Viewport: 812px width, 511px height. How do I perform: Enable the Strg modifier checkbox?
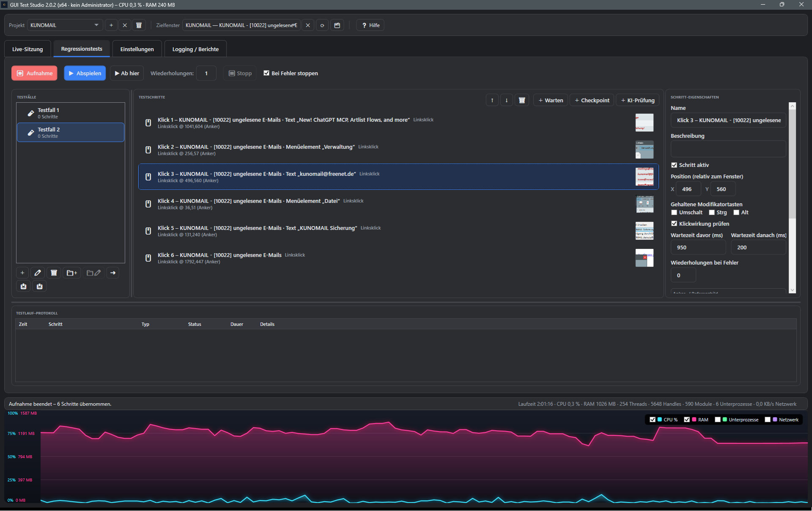pyautogui.click(x=712, y=213)
